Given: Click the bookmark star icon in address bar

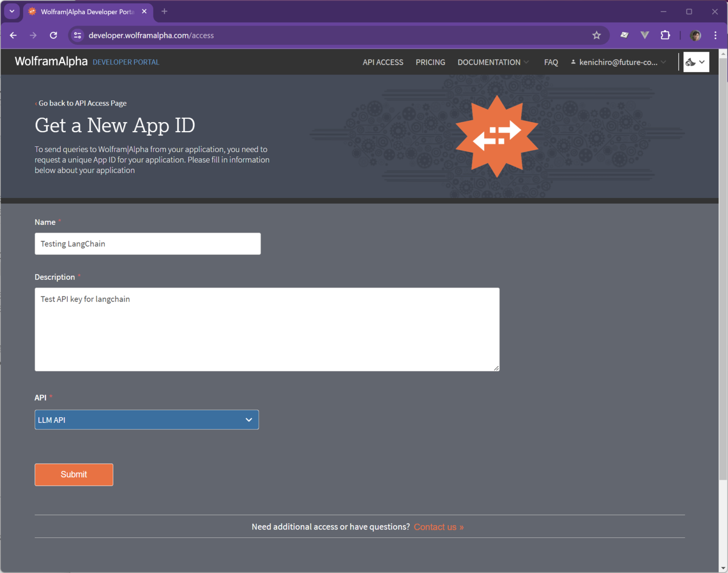Looking at the screenshot, I should [x=596, y=36].
